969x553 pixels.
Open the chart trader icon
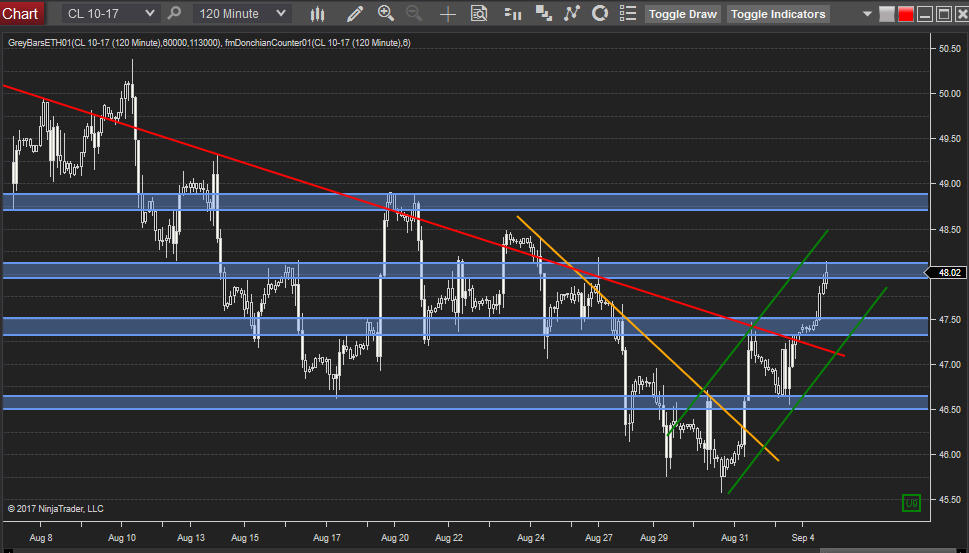(x=513, y=14)
